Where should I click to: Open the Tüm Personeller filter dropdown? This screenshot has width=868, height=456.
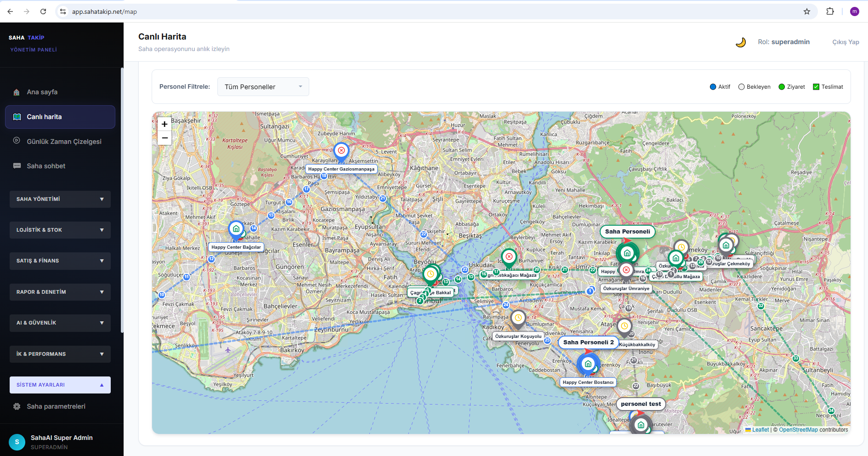[263, 87]
